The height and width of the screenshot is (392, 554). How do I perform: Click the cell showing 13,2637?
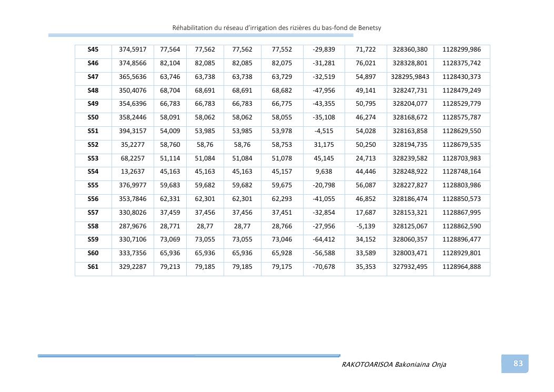pyautogui.click(x=133, y=172)
